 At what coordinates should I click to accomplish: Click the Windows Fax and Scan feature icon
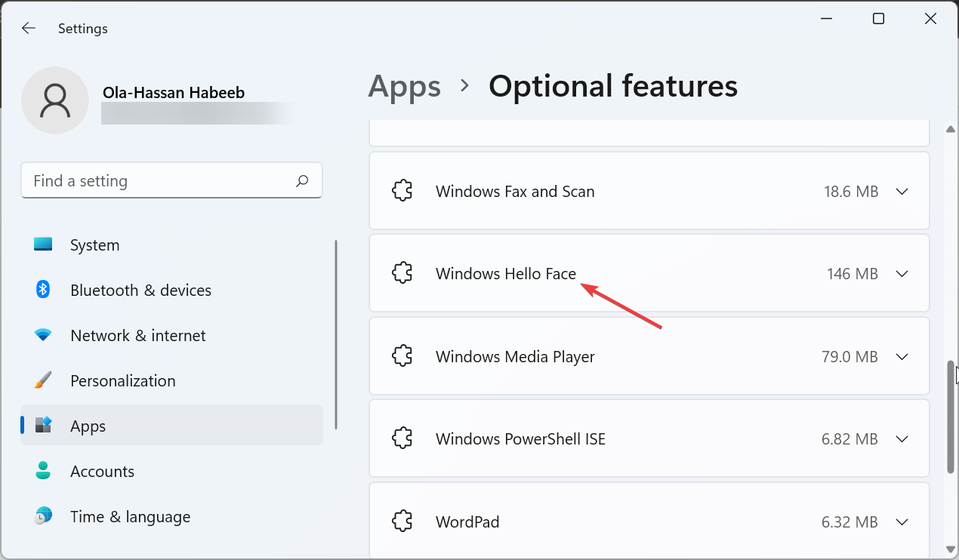coord(402,191)
